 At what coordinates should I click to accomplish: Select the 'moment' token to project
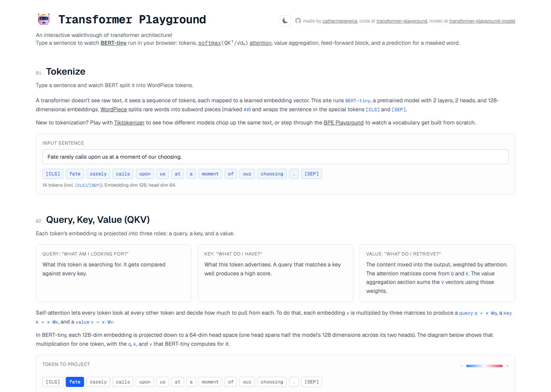(x=210, y=382)
